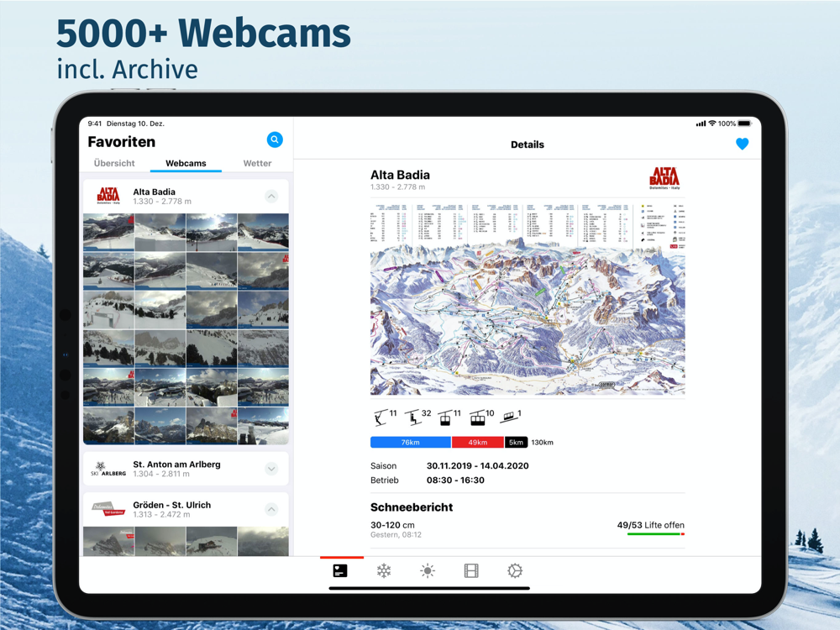Viewport: 840px width, 630px height.
Task: Tap the 49/53 Lifte offen text
Action: (x=650, y=525)
